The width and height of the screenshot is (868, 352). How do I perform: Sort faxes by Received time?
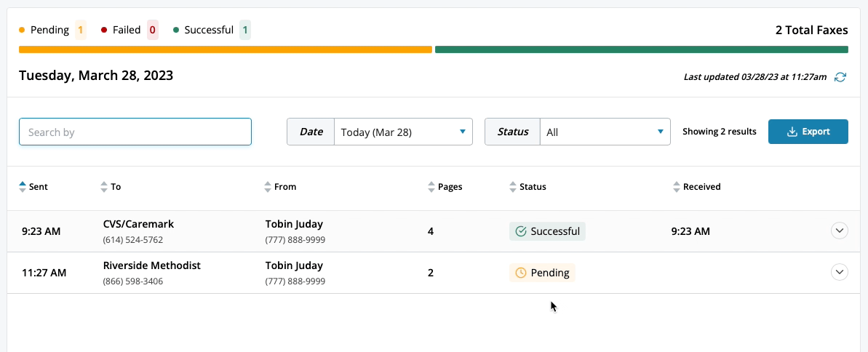pyautogui.click(x=697, y=187)
